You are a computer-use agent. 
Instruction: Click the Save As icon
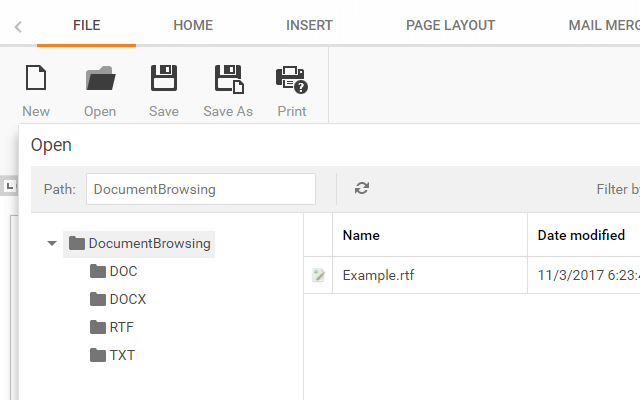(228, 79)
